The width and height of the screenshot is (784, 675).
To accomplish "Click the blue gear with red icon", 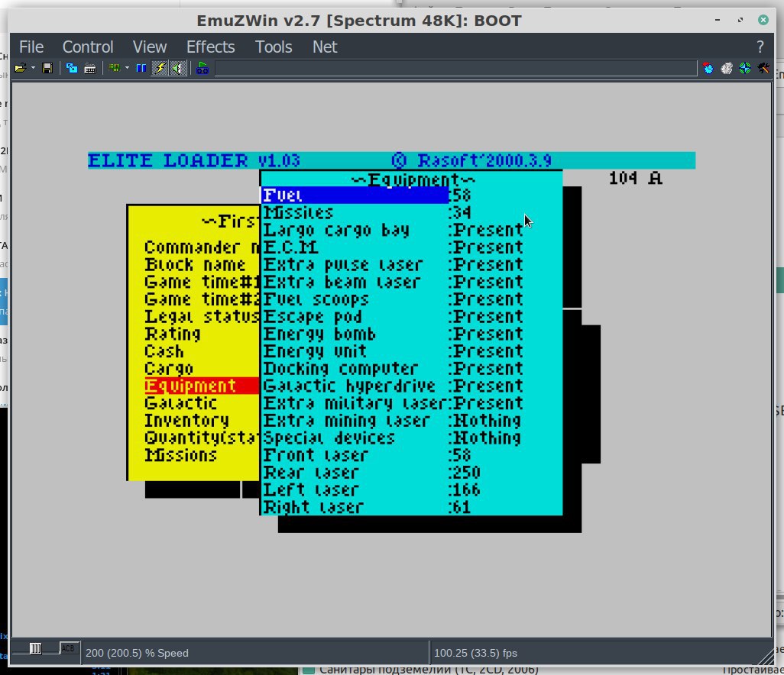I will 708,68.
